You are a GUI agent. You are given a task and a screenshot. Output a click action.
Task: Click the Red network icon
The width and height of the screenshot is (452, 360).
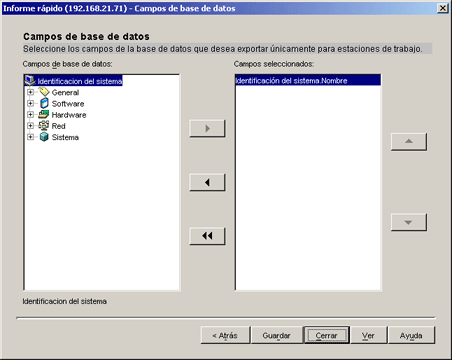(44, 126)
